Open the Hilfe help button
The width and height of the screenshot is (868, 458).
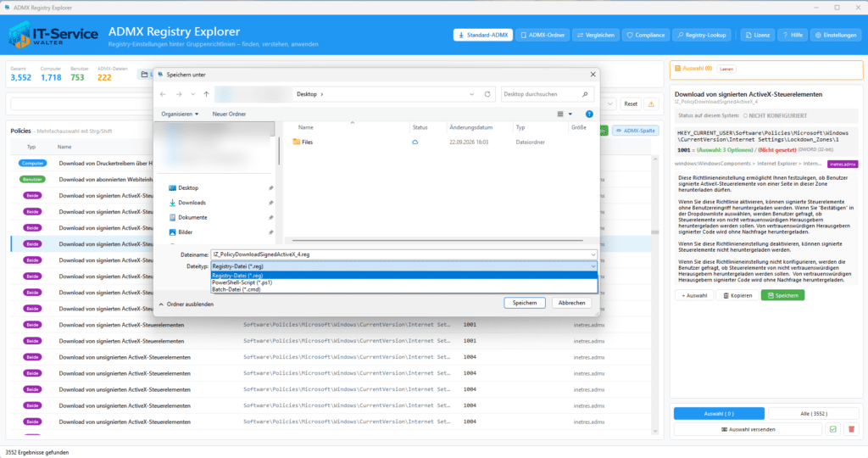click(793, 35)
